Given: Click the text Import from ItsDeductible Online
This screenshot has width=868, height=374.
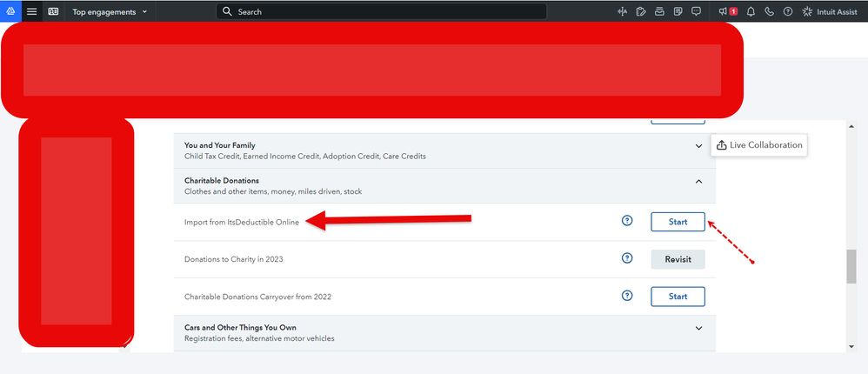Looking at the screenshot, I should pos(242,223).
